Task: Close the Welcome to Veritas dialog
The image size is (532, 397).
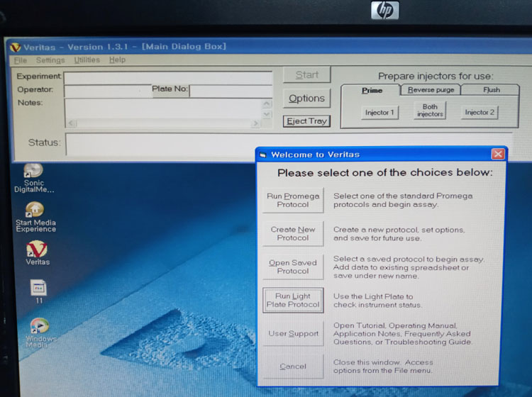Action: [x=498, y=155]
